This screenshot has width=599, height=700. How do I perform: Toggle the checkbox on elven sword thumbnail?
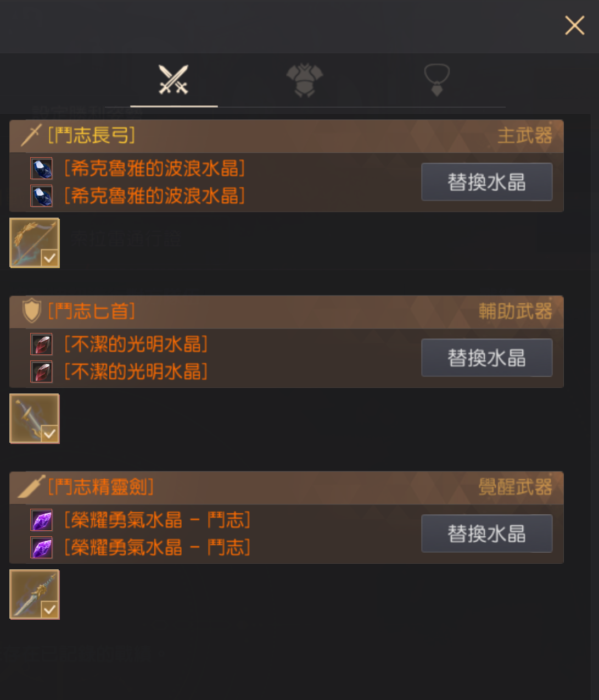(49, 609)
